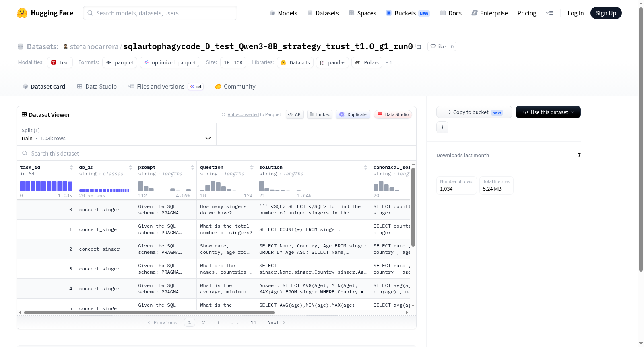Select the Dataset card tab

(x=43, y=86)
